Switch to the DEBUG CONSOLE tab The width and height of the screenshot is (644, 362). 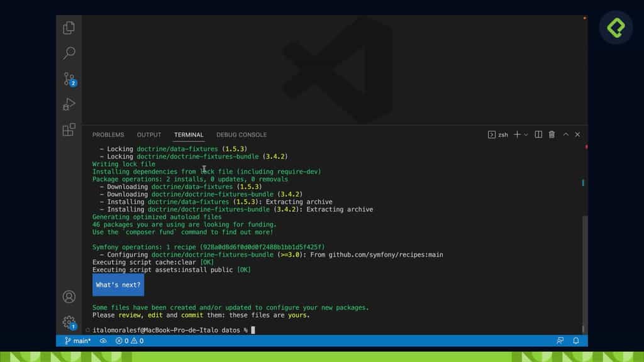point(241,134)
